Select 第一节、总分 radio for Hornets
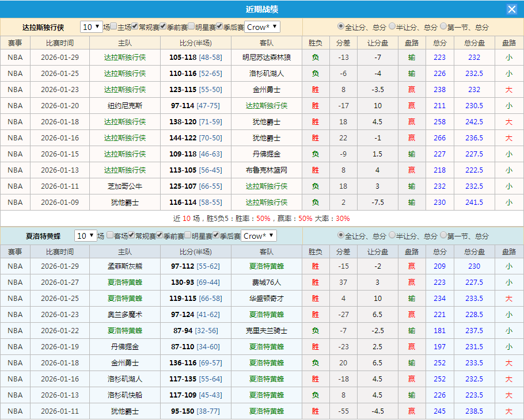Viewport: 524px width, 420px height. 443,236
